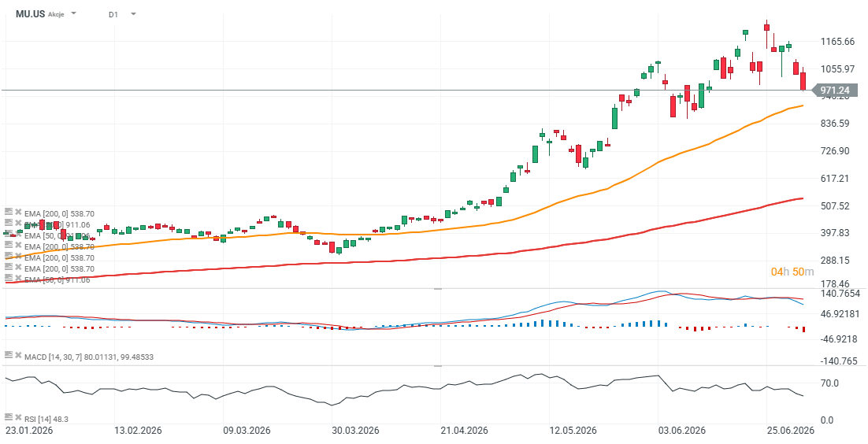This screenshot has height=444, width=868.
Task: Expand the MU.US instrument dropdown arrow
Action: pos(74,14)
